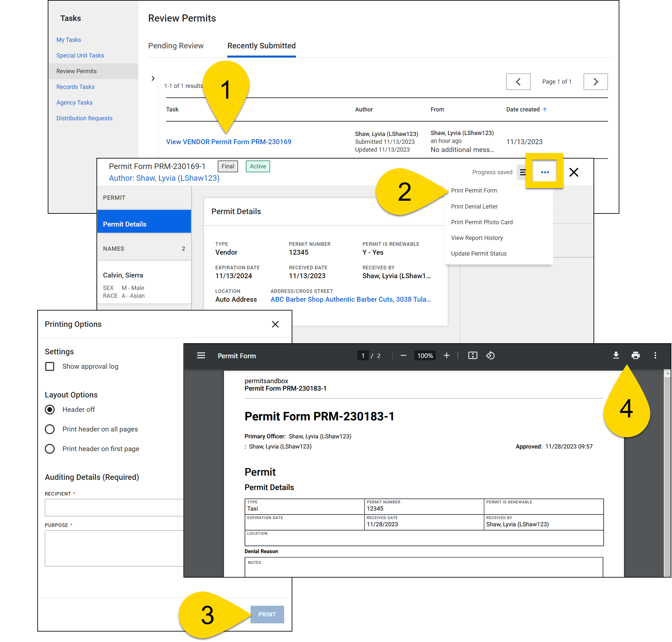Go to the next results page

(x=596, y=81)
